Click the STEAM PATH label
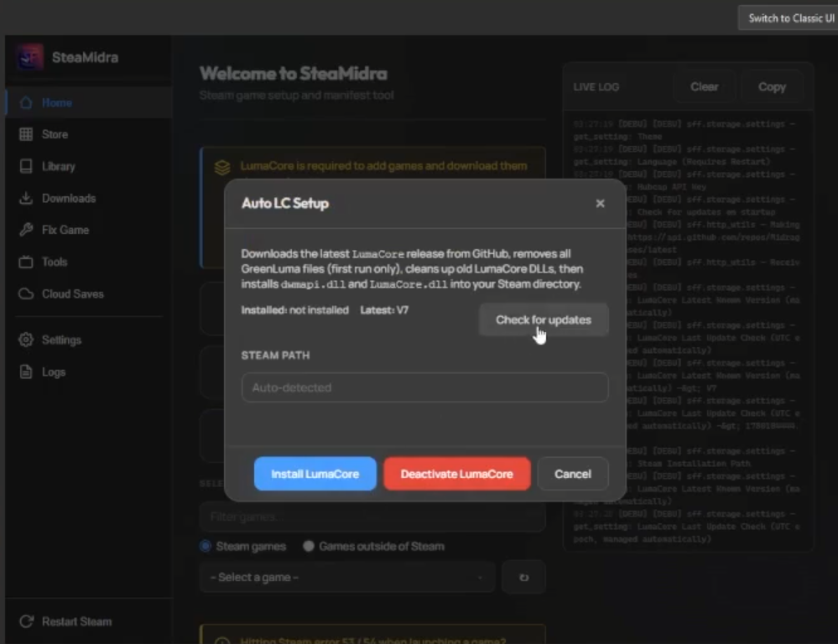Viewport: 838px width, 644px height. coord(275,356)
